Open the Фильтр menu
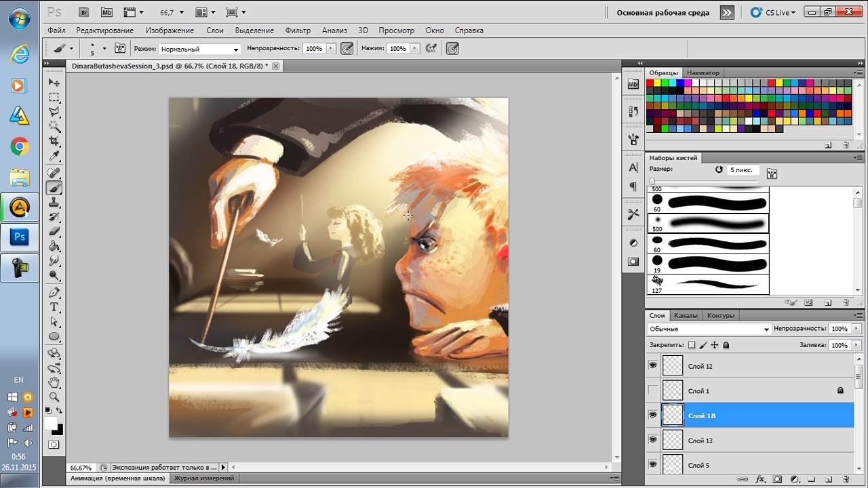 pyautogui.click(x=298, y=30)
